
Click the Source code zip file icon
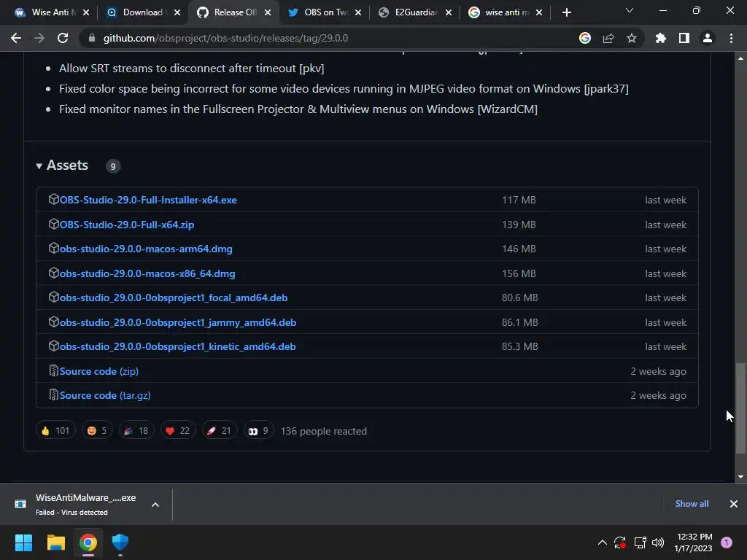[x=53, y=370]
